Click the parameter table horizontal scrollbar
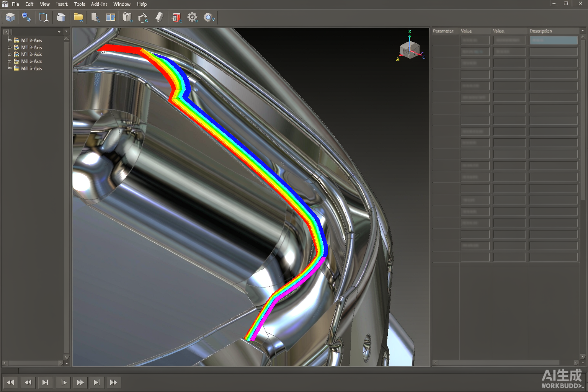588x392 pixels. tap(505, 363)
